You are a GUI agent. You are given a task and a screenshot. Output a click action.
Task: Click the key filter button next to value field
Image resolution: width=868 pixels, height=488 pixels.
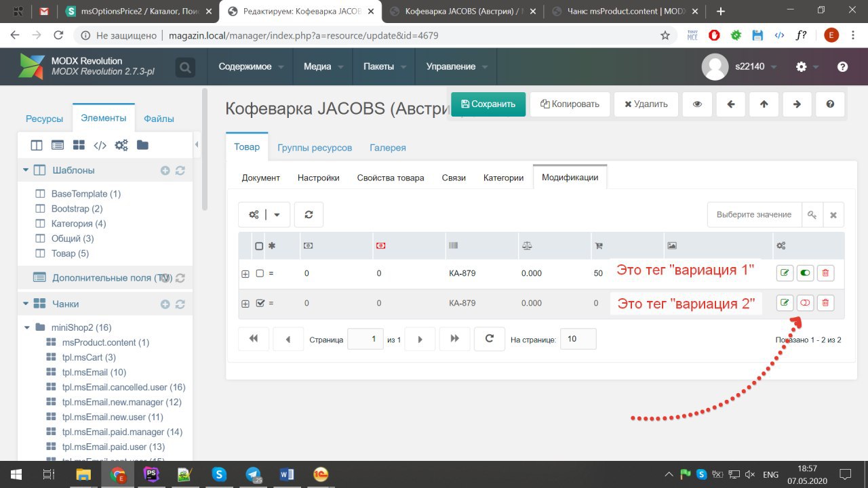click(812, 215)
